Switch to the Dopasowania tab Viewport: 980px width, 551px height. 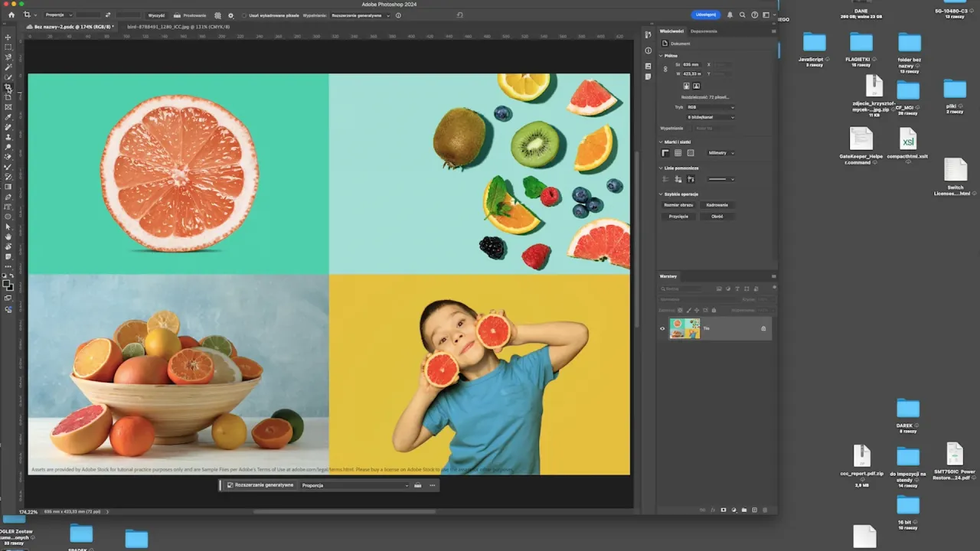[704, 31]
